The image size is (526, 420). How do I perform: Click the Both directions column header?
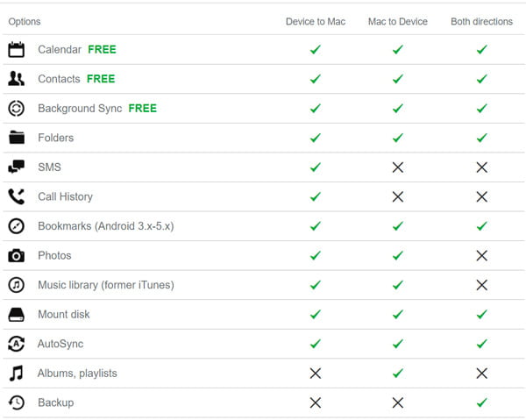481,21
